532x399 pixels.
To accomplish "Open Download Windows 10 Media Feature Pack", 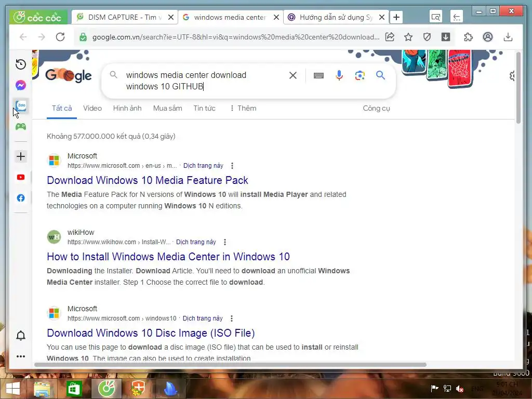I will click(148, 180).
